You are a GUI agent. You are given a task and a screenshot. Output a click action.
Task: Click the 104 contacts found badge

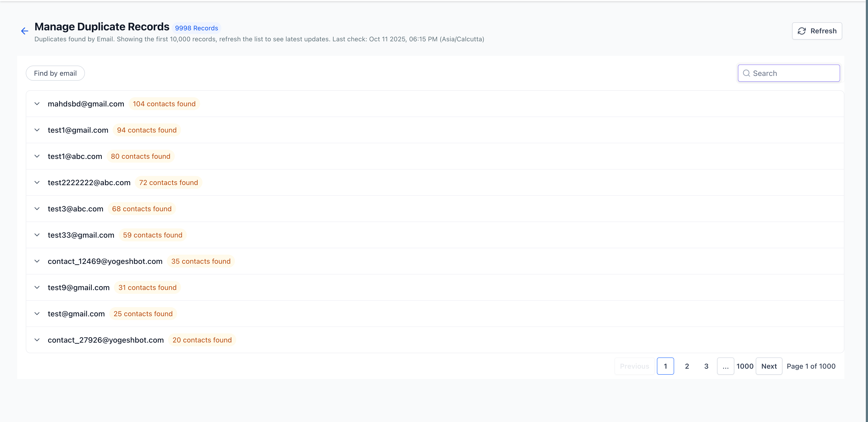click(164, 104)
